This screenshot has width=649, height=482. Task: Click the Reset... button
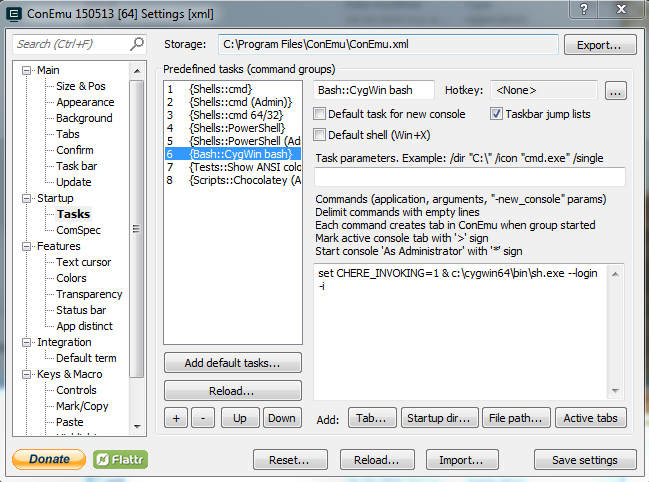[290, 460]
